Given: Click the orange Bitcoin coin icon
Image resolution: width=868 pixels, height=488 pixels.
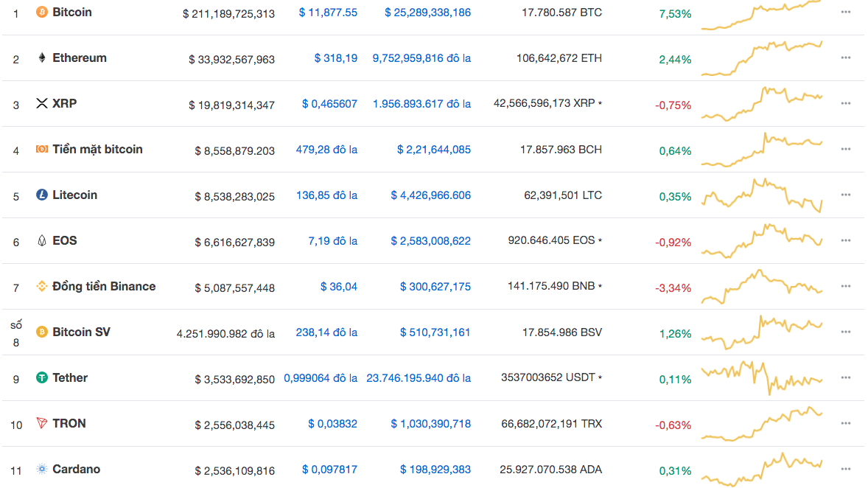Looking at the screenshot, I should tap(42, 13).
